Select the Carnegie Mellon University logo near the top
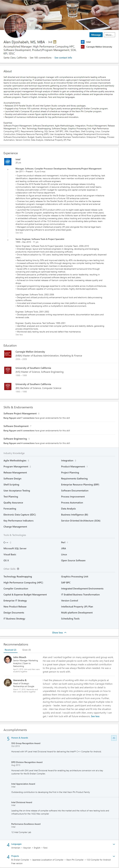Viewport: 119px width, 868px height. click(83, 47)
